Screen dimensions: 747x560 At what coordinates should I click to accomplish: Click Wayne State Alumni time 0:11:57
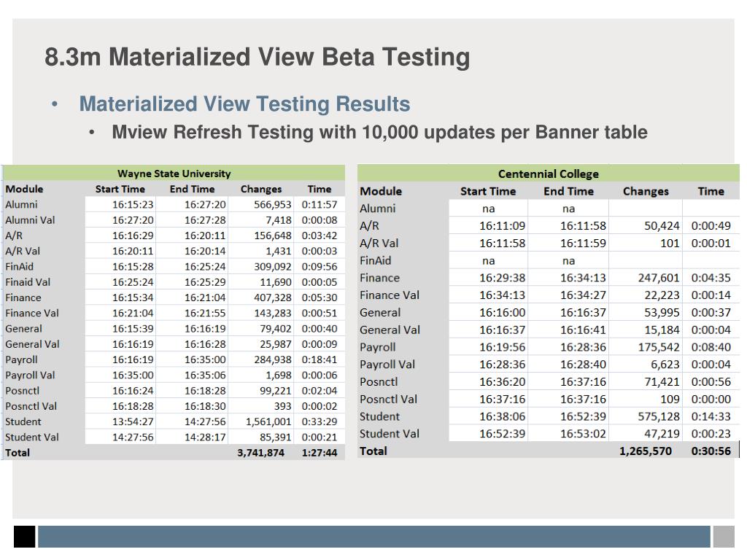tap(320, 205)
